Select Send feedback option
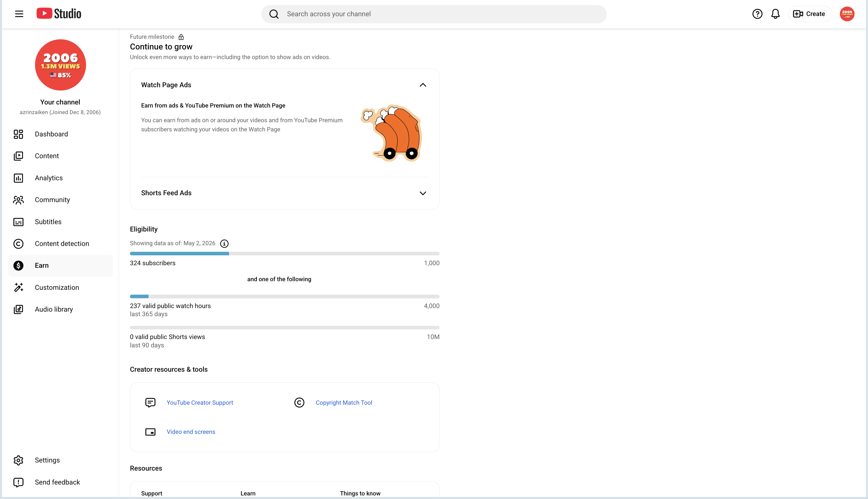868x499 pixels. [x=60, y=482]
